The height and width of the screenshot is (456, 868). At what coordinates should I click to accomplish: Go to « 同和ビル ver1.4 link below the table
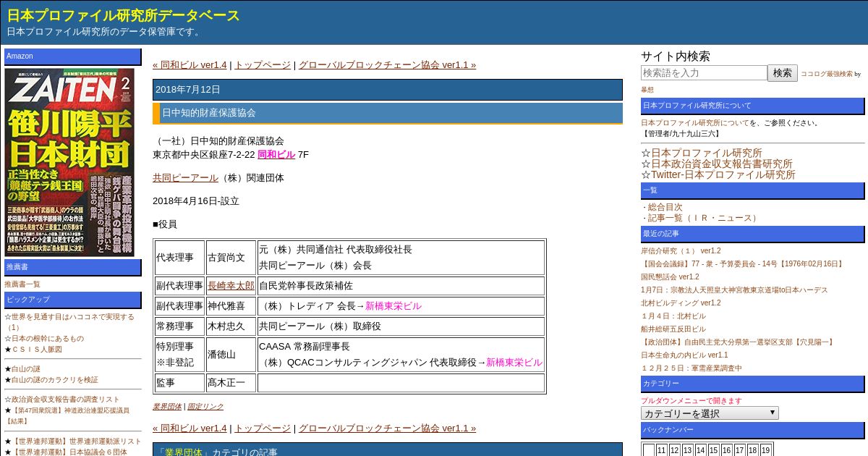(x=190, y=428)
